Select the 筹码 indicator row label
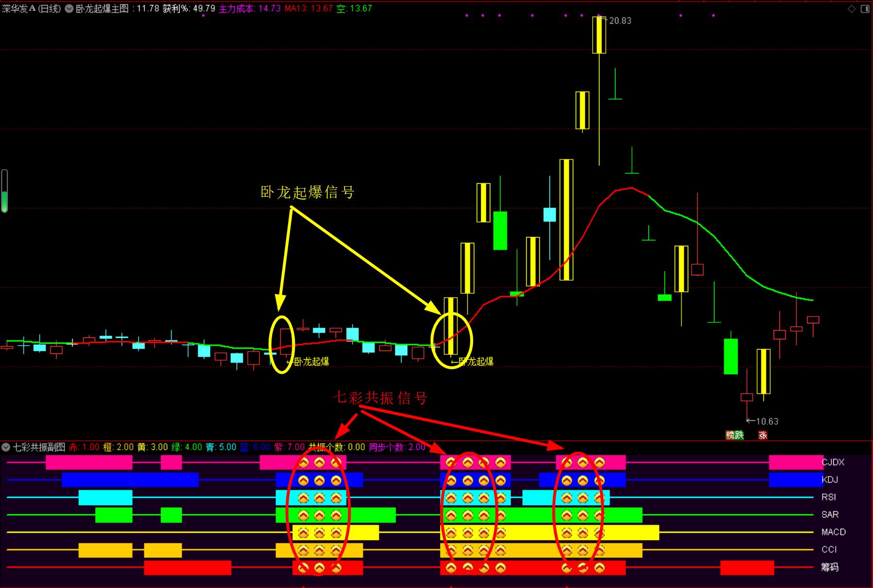This screenshot has width=873, height=588. pos(830,567)
